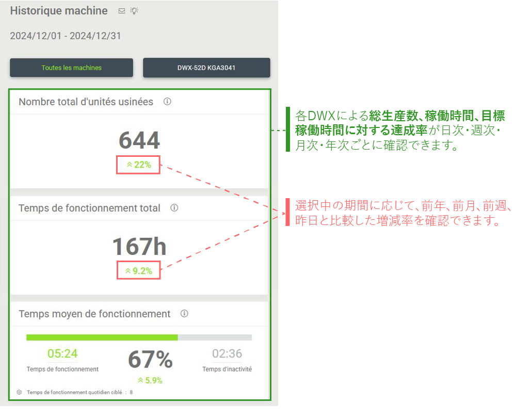Click the gray idle portion of the progress bar

215,337
